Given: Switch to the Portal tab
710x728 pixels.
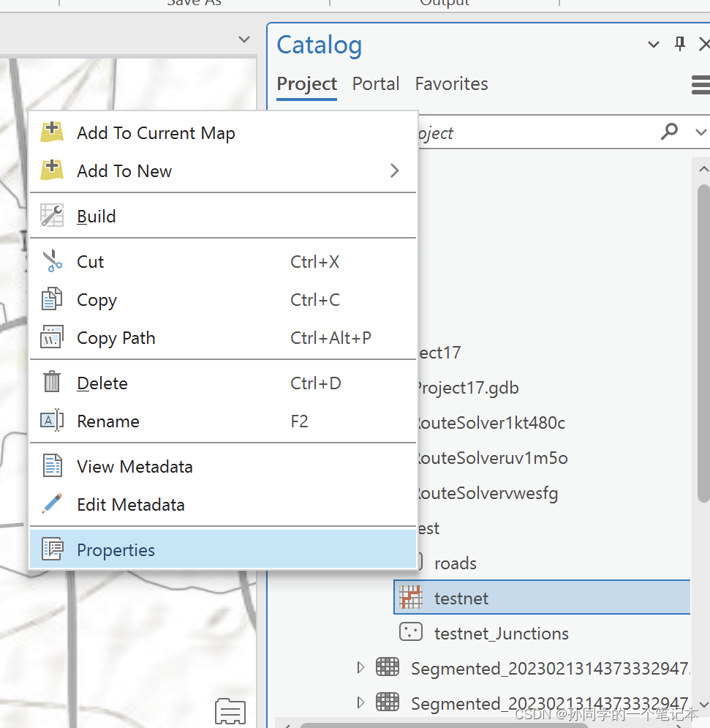Looking at the screenshot, I should point(375,84).
